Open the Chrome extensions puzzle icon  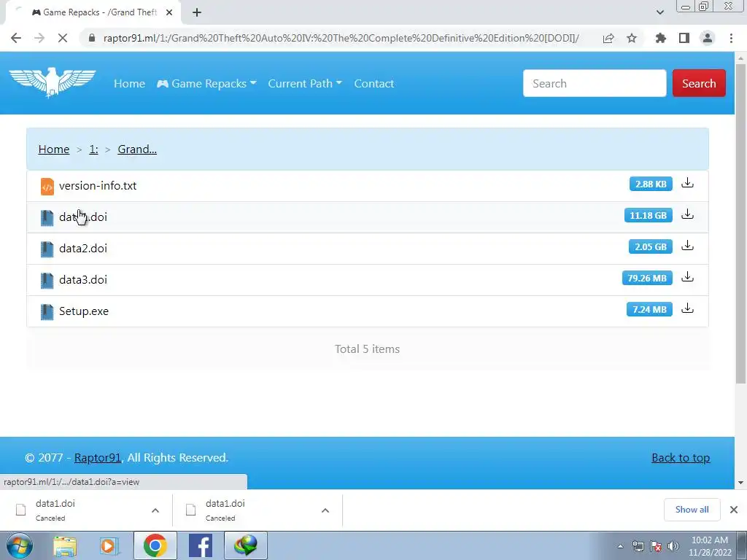pos(661,38)
